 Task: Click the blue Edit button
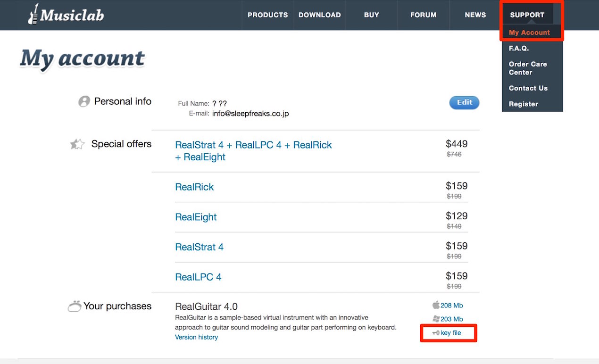(465, 103)
